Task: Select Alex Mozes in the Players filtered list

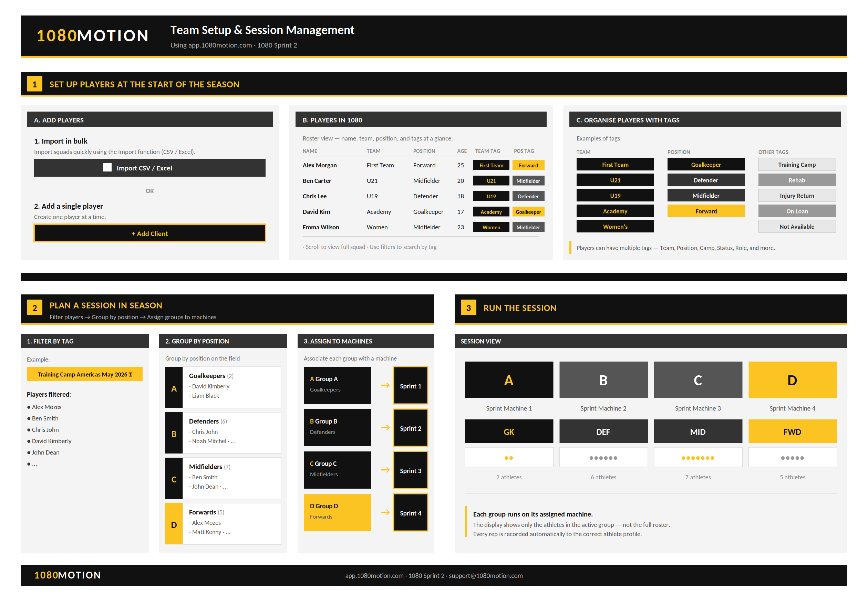Action: [x=46, y=407]
